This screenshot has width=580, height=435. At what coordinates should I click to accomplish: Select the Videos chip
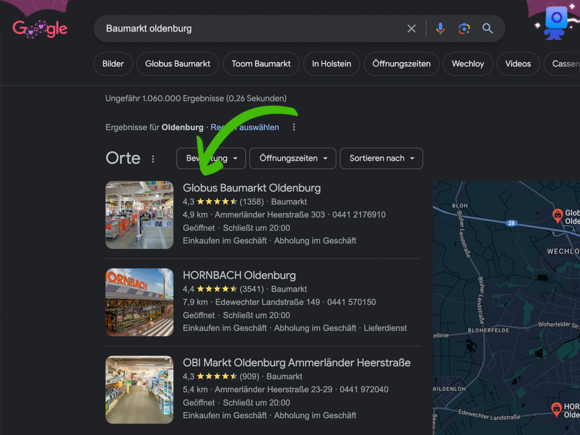click(518, 64)
